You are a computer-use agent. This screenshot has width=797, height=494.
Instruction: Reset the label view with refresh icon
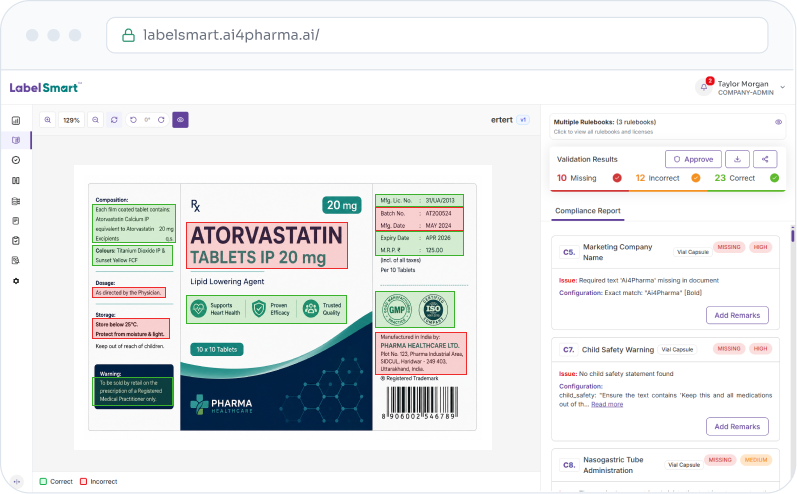pos(114,120)
